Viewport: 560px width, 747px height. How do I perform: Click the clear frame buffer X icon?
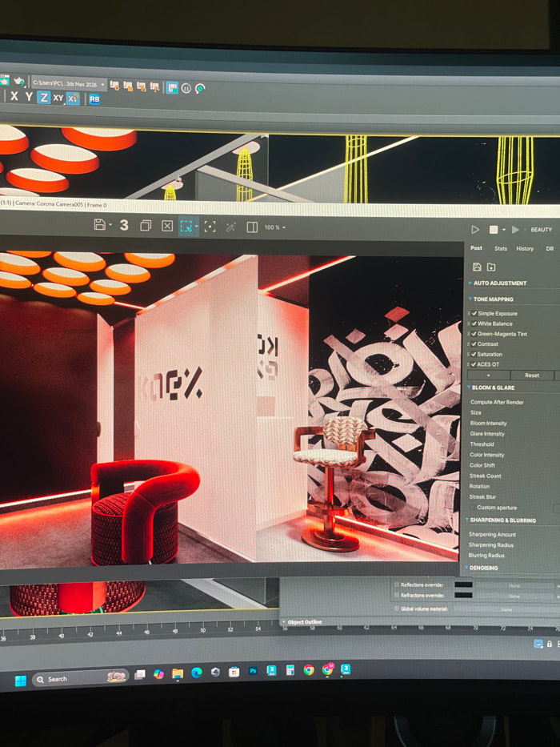click(x=166, y=226)
